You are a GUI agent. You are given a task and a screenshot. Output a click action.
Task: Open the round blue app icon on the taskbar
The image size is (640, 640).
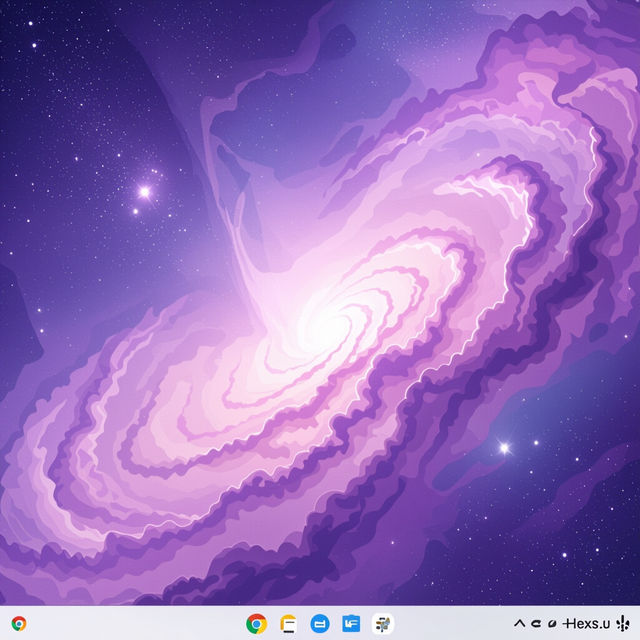(320, 624)
